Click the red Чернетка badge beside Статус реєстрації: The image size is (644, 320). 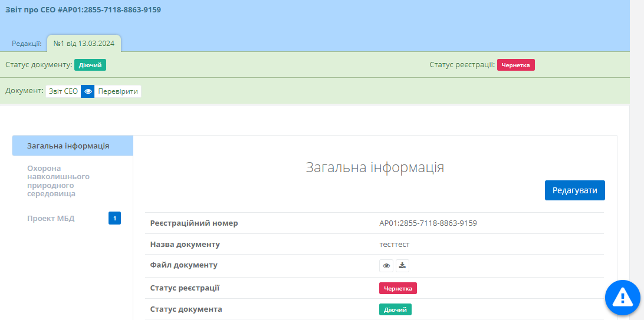pyautogui.click(x=515, y=65)
